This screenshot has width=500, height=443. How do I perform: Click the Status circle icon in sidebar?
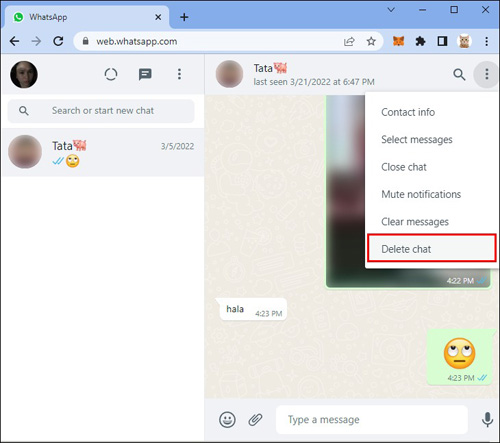(111, 74)
